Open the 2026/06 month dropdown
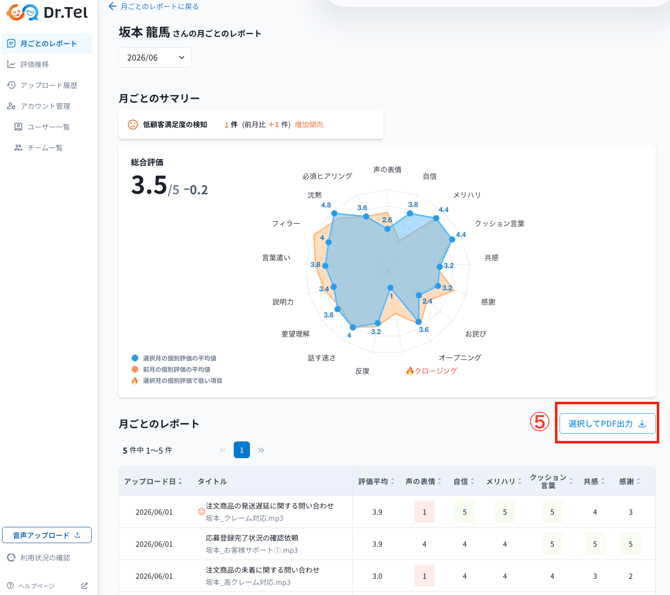 coord(155,58)
